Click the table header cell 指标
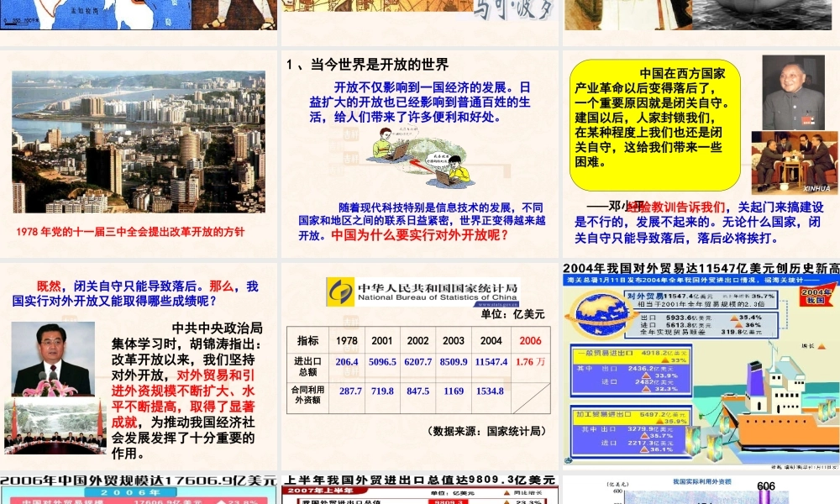 coord(307,341)
